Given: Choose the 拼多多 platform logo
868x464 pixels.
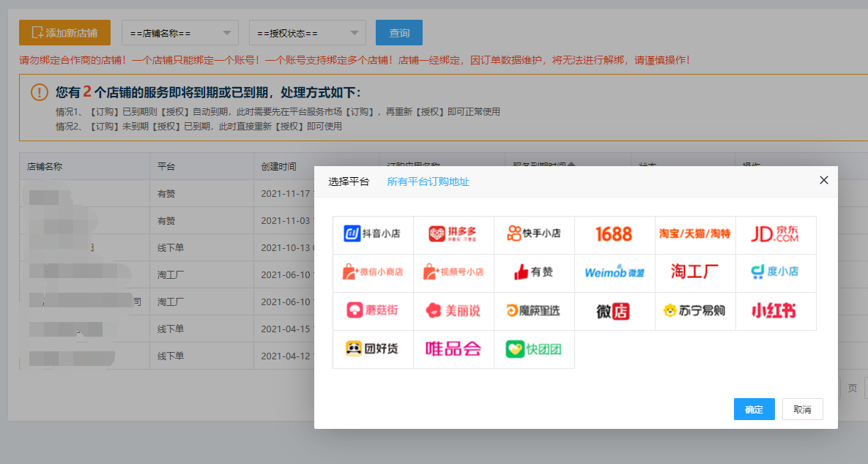Looking at the screenshot, I should point(453,234).
